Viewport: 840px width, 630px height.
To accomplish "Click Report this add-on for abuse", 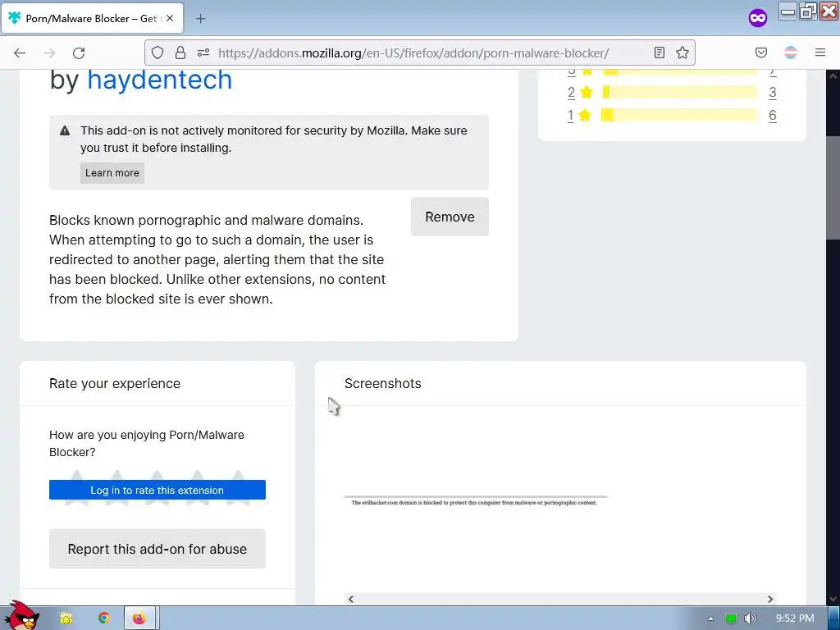I will [157, 549].
